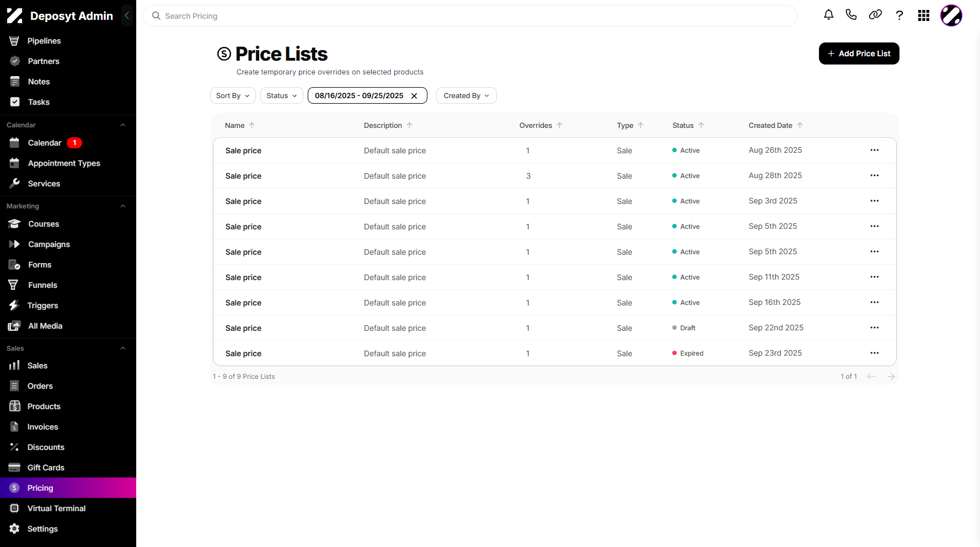Open the user profile avatar
This screenshot has height=547, width=980.
coord(951,15)
